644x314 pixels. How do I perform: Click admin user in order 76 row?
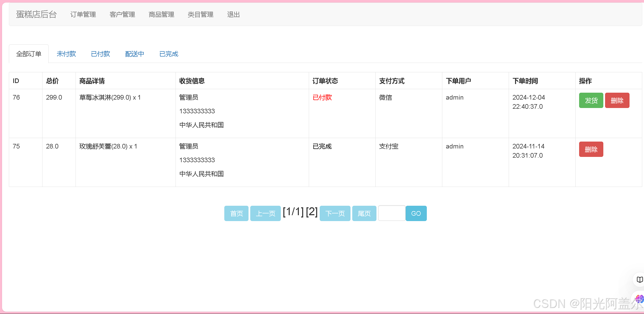pos(455,97)
